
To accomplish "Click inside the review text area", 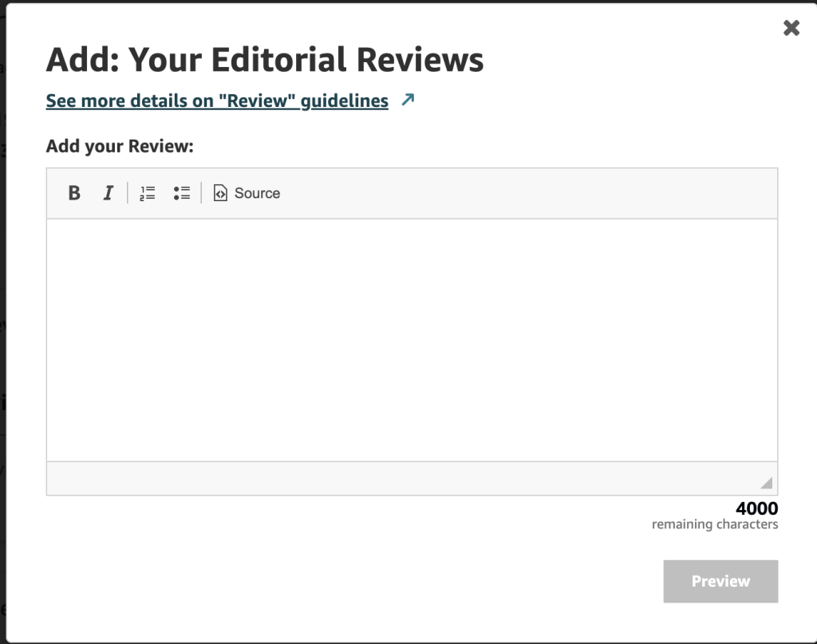I will pyautogui.click(x=411, y=339).
